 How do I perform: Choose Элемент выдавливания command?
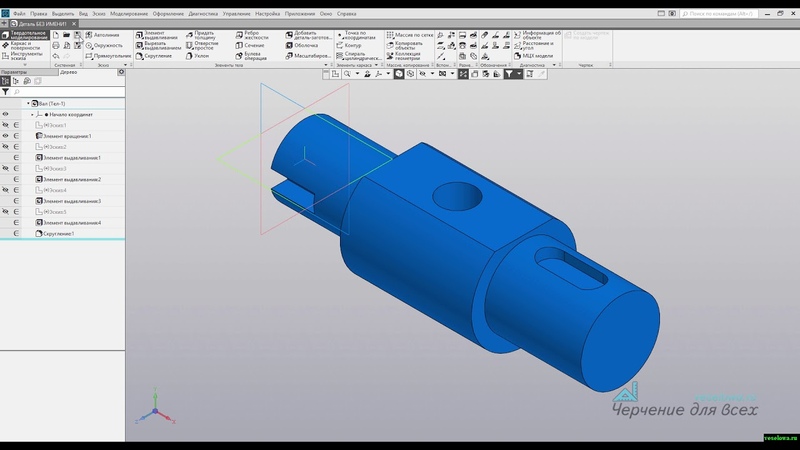pos(157,35)
